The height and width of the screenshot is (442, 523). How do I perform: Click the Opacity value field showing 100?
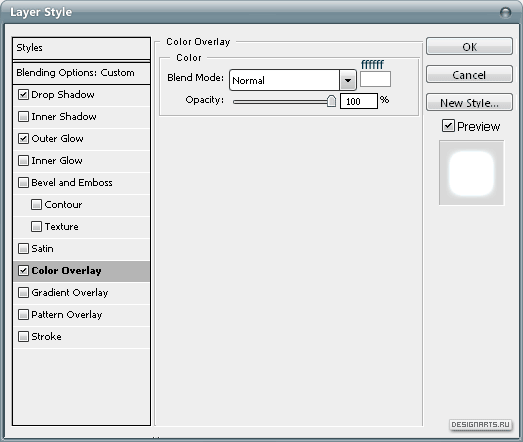point(359,101)
